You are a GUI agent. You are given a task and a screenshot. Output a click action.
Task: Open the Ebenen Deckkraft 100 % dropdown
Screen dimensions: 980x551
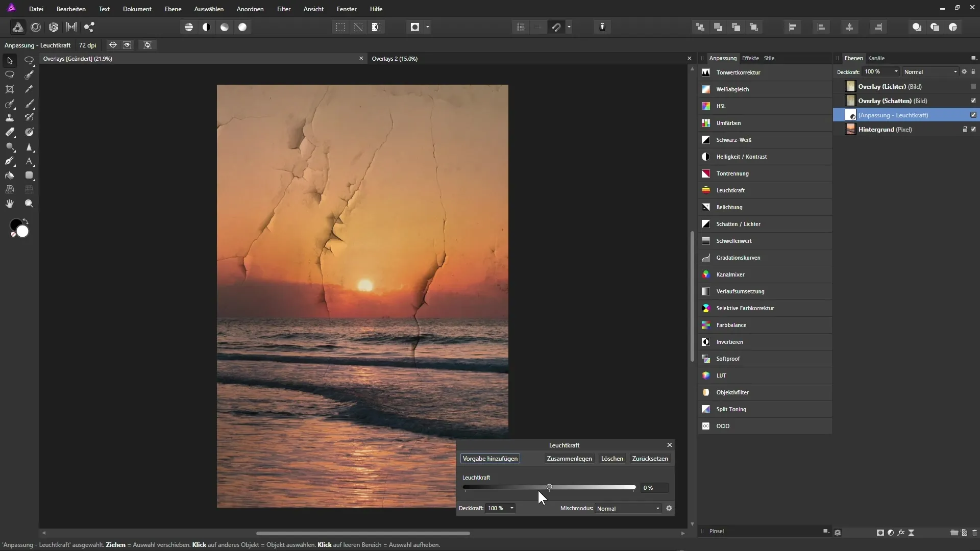896,72
